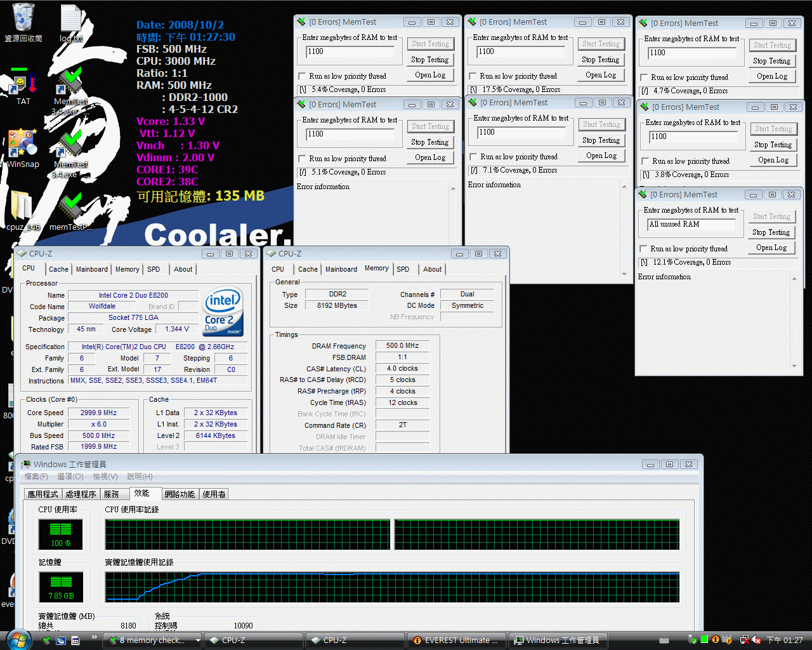
Task: Open the About tab in CPU-Z memory window
Action: pos(433,269)
